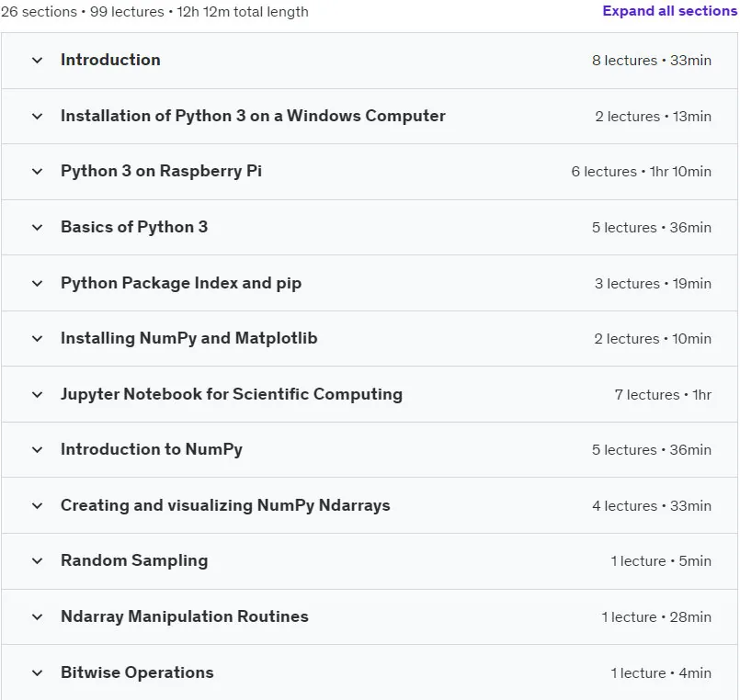Viewport: 740px width, 700px height.
Task: Expand chevron for Creating and visualizing NumPy Ndarrays
Action: coord(38,505)
